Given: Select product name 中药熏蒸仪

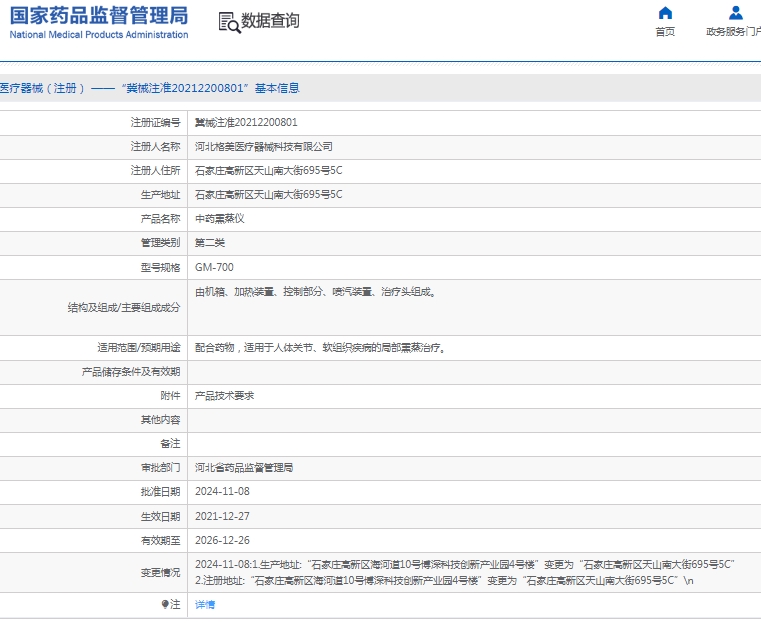Looking at the screenshot, I should click(x=219, y=219).
